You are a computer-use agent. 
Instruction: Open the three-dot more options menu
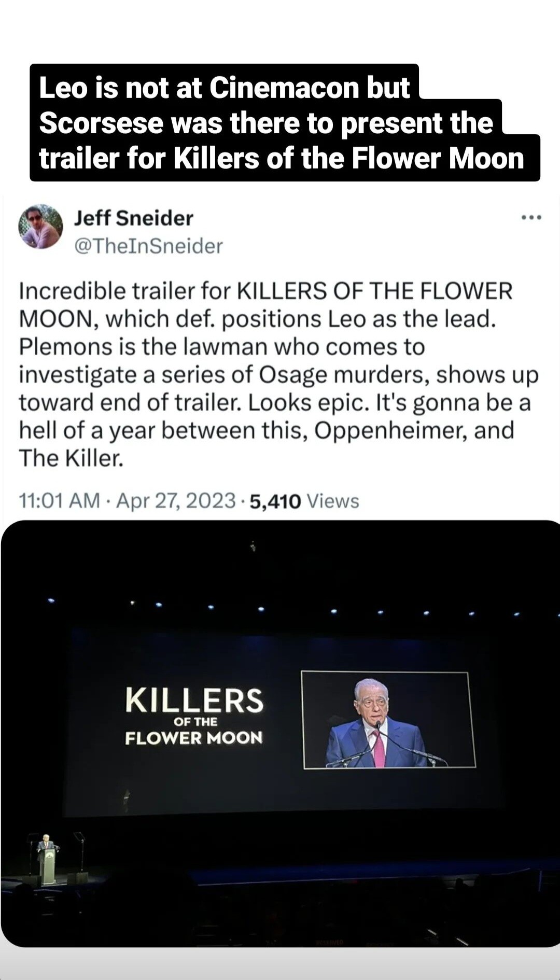[x=531, y=218]
